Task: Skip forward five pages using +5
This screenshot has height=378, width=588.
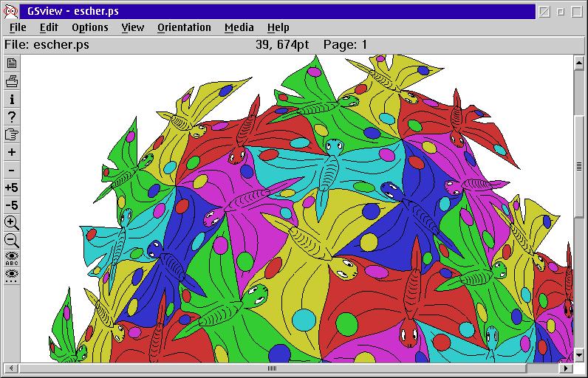Action: tap(12, 188)
